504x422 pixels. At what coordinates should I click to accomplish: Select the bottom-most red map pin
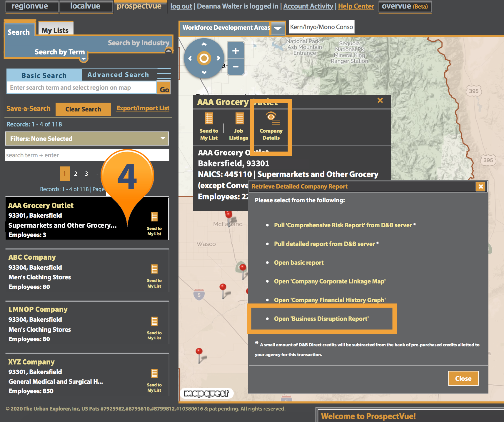click(x=199, y=351)
